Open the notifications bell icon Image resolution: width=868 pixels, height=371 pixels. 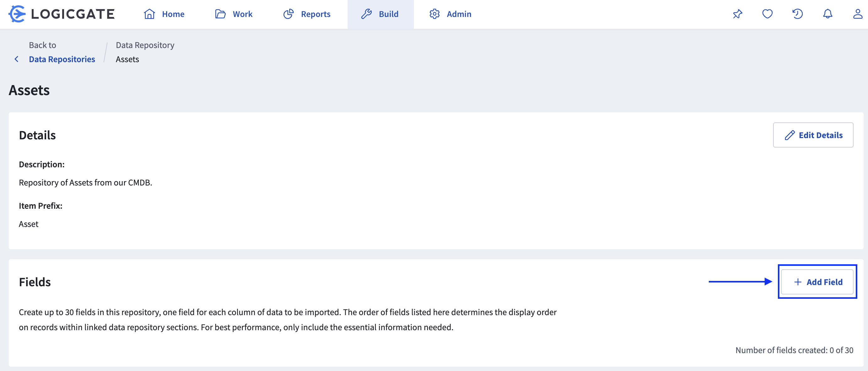(827, 14)
